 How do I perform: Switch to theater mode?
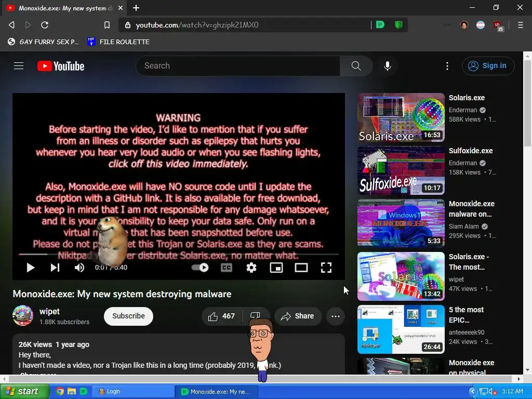click(301, 268)
